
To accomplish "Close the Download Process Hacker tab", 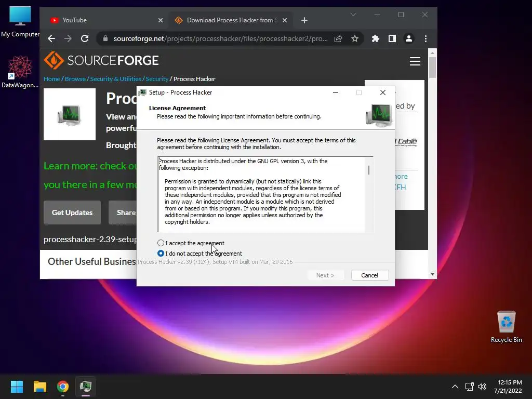I will tap(285, 20).
